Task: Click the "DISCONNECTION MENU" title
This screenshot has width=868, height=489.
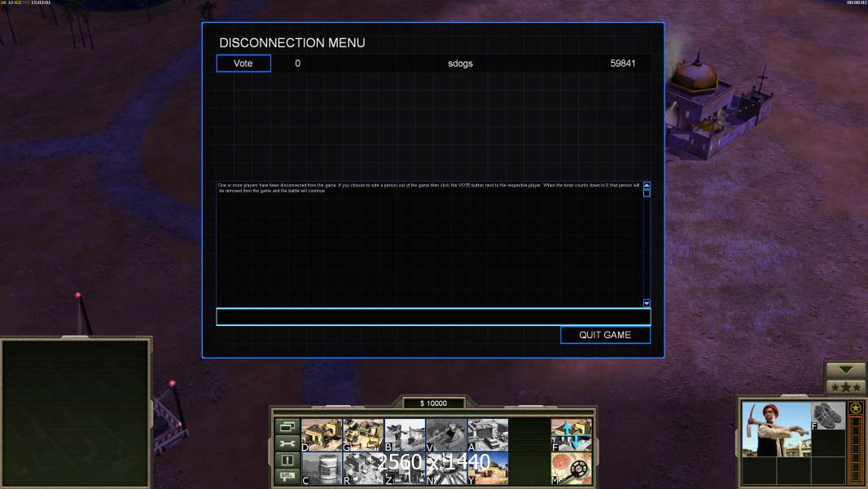Action: (292, 42)
